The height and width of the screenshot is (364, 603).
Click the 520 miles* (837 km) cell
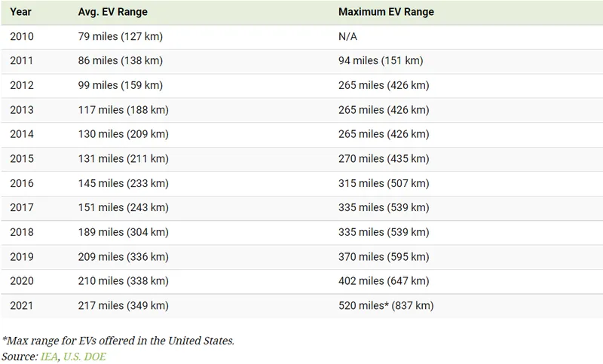[x=386, y=305]
